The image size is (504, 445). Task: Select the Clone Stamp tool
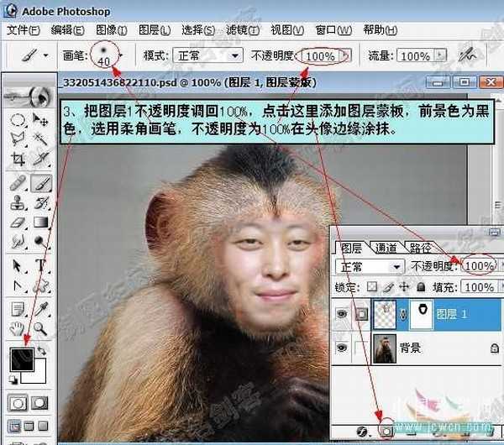(18, 203)
